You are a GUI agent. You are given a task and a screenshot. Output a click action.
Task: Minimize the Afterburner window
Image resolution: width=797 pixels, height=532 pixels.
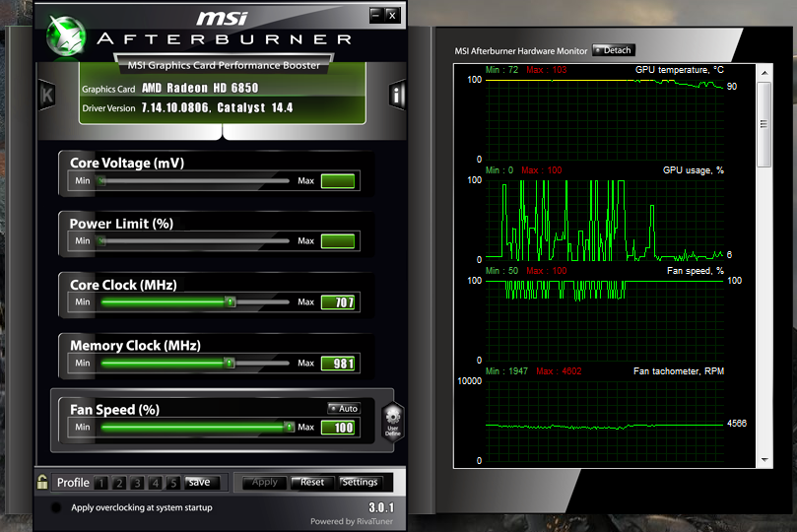[375, 15]
